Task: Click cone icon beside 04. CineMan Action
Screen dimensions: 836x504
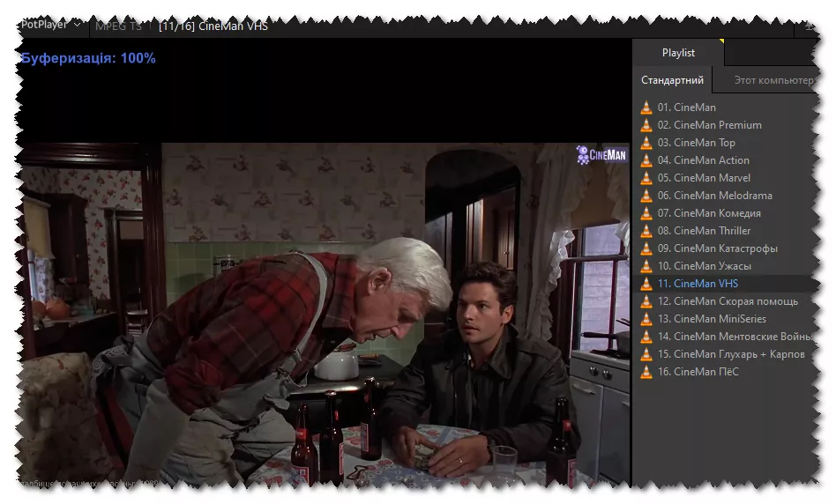Action: 646,159
